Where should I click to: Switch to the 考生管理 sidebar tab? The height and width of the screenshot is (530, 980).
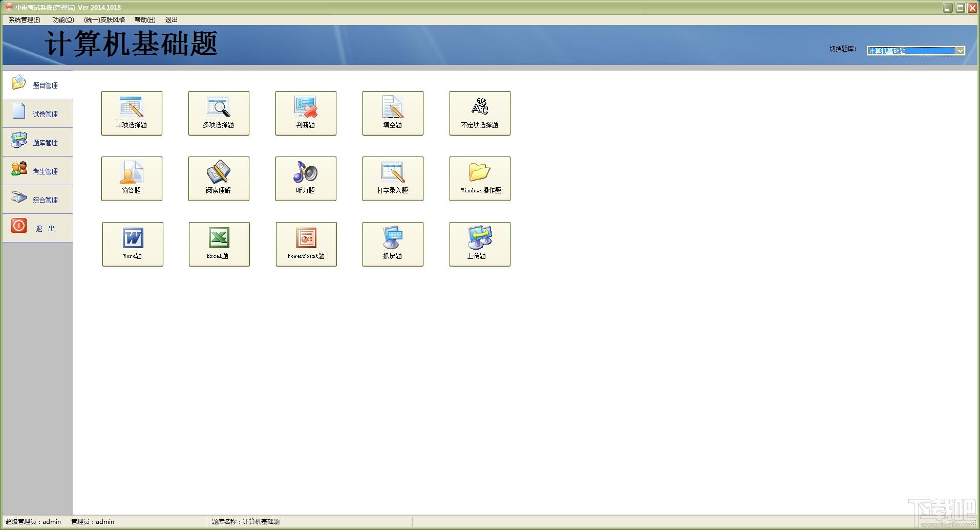pos(37,171)
